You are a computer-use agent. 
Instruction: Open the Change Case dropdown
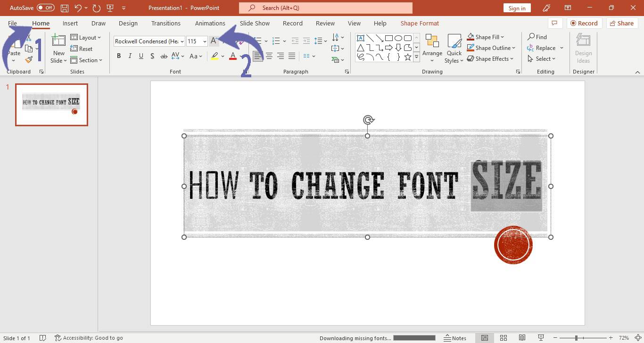[x=196, y=56]
